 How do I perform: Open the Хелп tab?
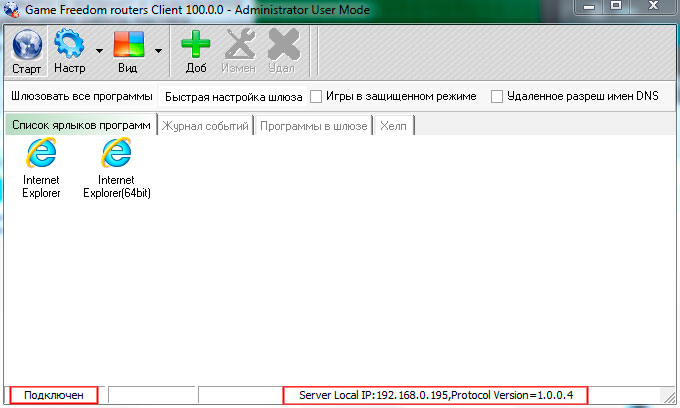click(393, 126)
